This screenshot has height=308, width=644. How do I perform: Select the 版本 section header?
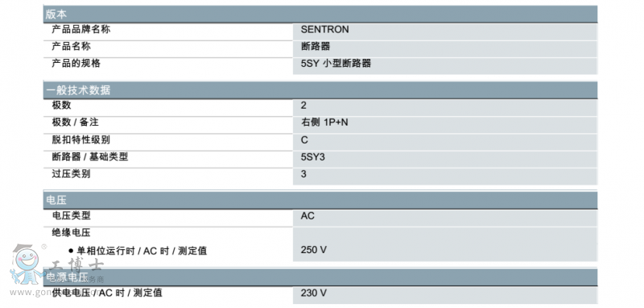click(x=320, y=14)
